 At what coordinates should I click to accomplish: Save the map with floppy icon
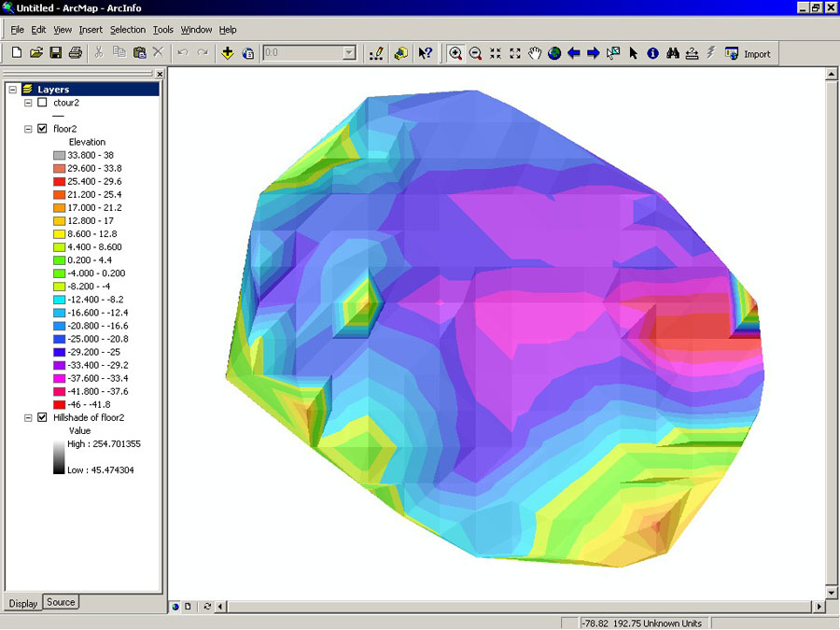[x=56, y=52]
